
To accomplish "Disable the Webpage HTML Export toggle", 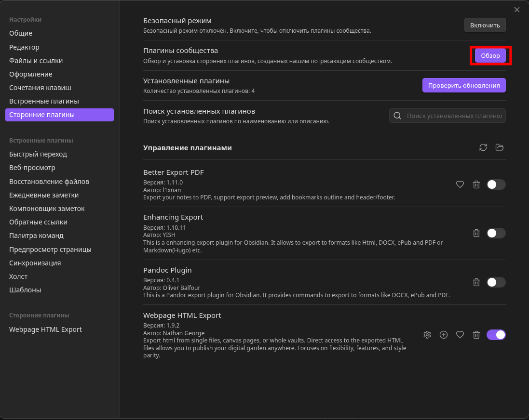I will (496, 335).
